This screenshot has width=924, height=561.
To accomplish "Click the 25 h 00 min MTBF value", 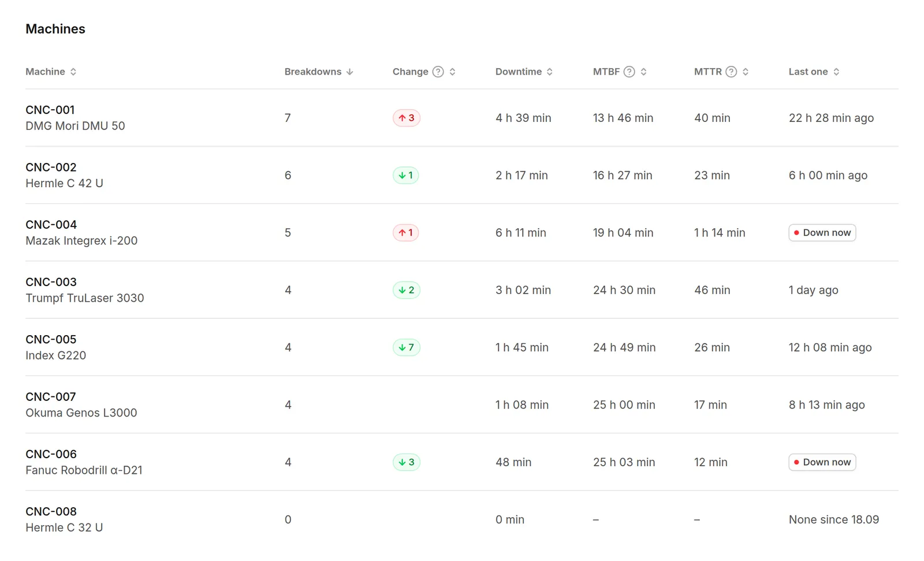I will 624,405.
